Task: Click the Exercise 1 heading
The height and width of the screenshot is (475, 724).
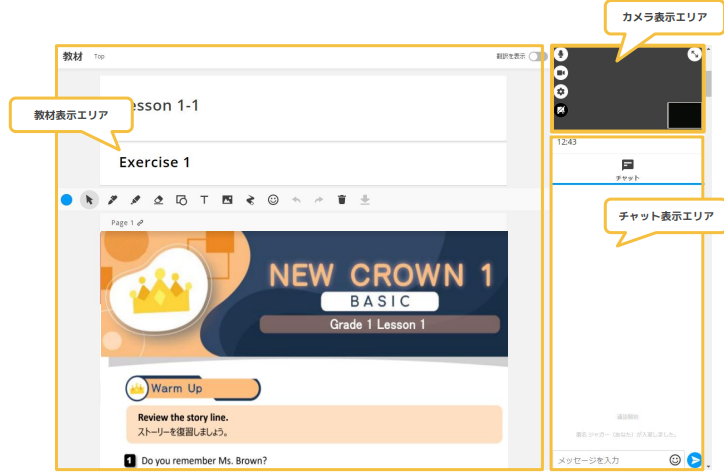Action: tap(154, 162)
